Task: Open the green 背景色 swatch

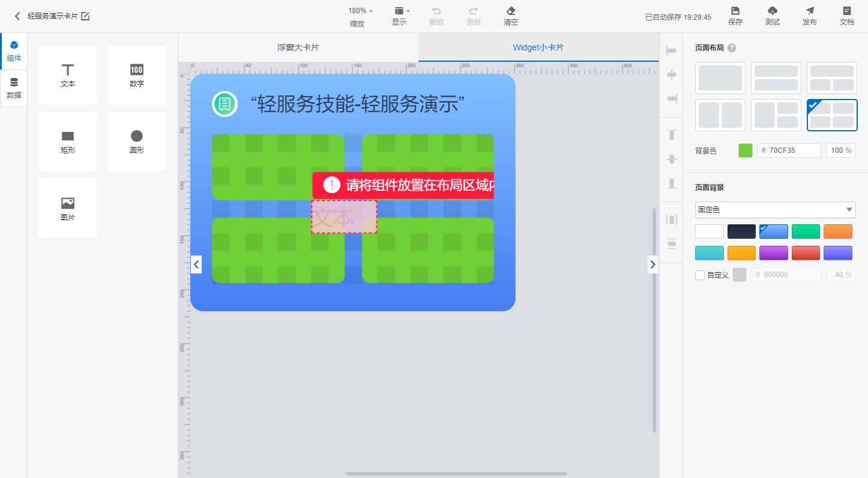Action: coord(746,151)
